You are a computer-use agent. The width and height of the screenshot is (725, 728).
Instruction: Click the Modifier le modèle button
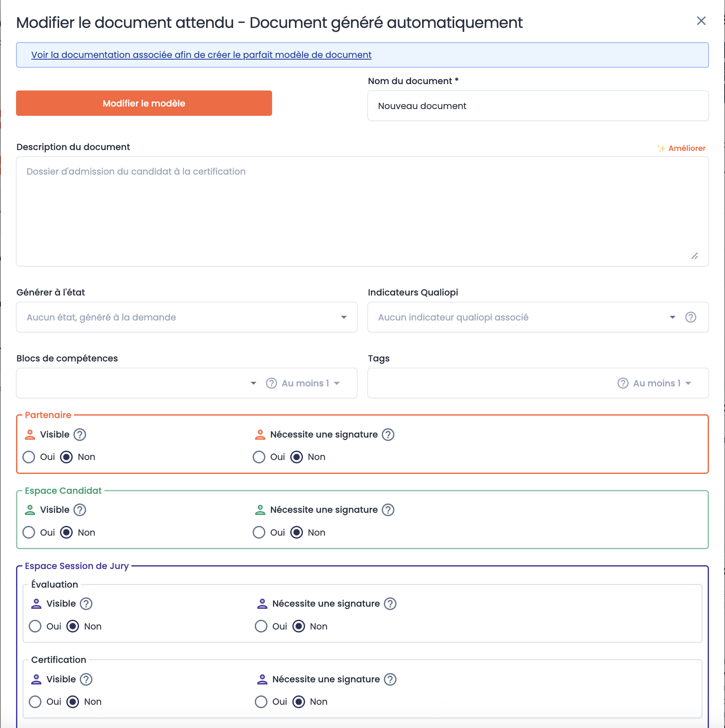click(144, 103)
